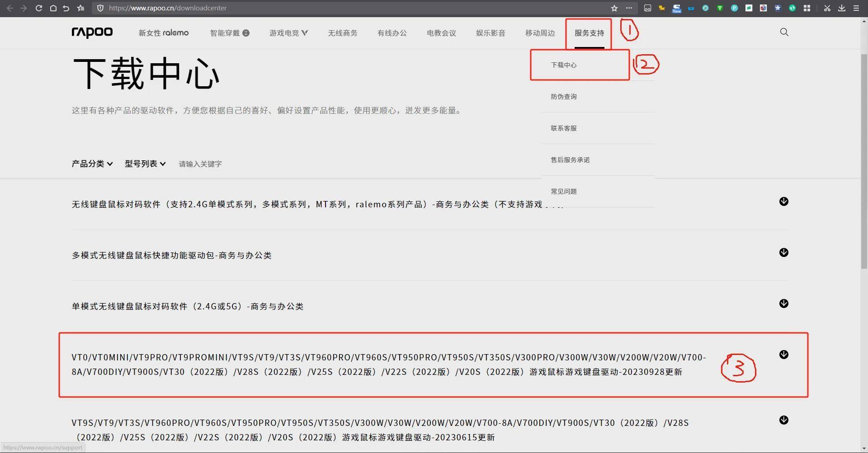
Task: Click the blue envelope extension icon
Action: click(691, 8)
